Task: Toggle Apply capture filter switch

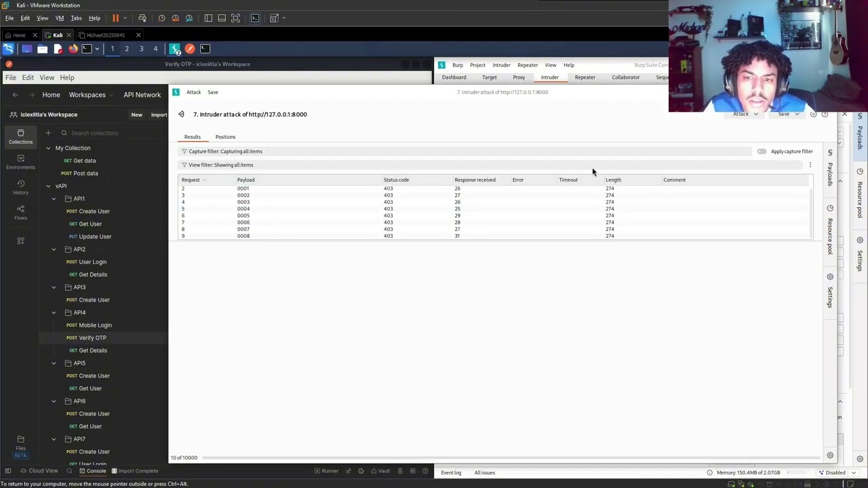Action: point(762,151)
